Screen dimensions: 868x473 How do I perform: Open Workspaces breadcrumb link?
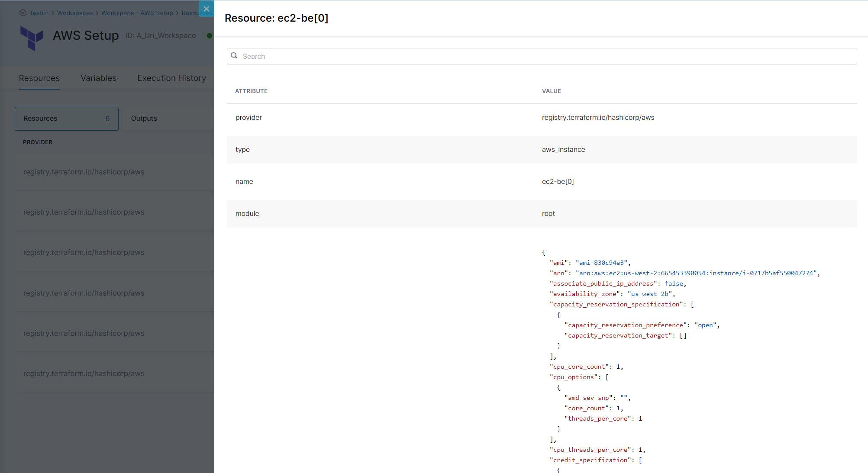75,13
